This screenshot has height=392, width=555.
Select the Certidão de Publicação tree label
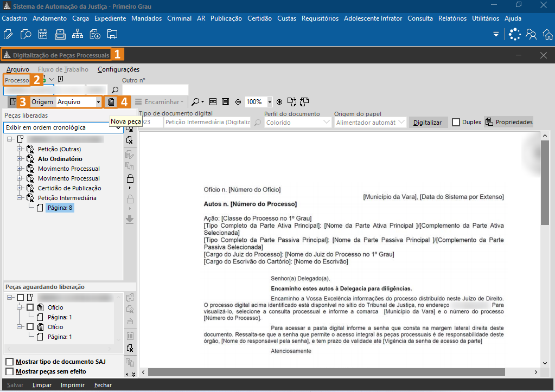point(69,188)
